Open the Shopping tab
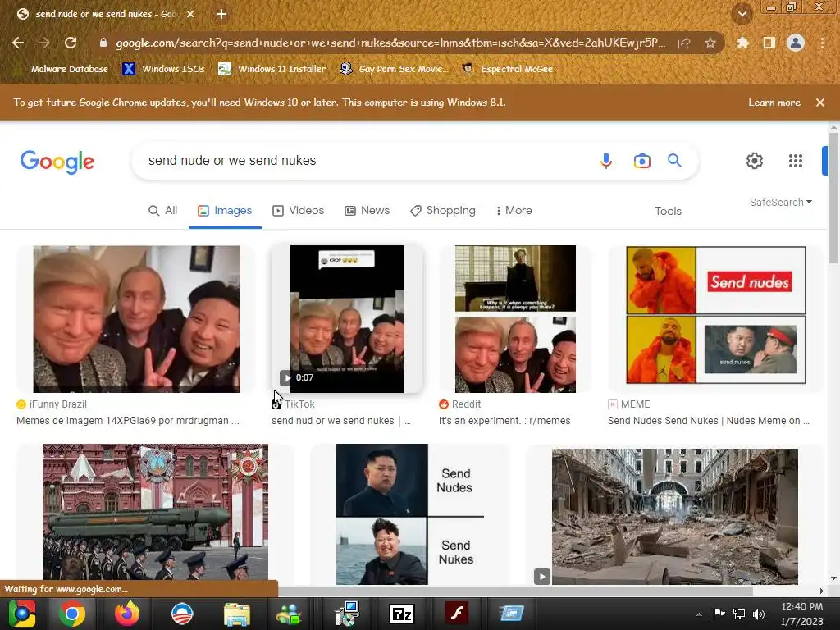Screen dimensions: 840x630 pos(442,211)
